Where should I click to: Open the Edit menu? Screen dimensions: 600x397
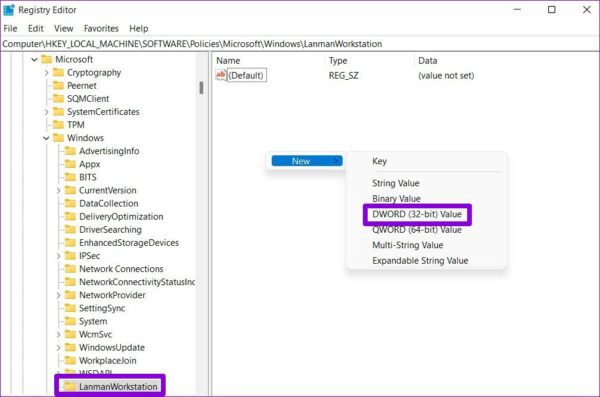(36, 28)
